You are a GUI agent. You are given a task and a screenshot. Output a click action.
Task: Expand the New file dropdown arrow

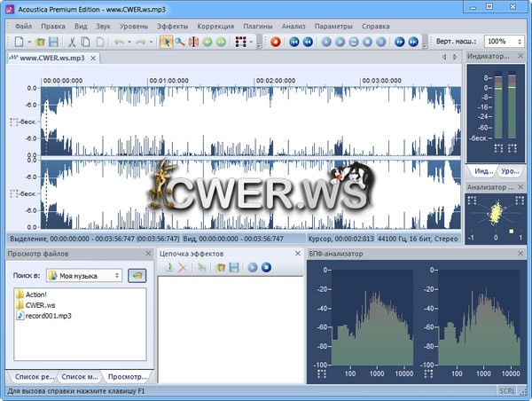tap(29, 42)
